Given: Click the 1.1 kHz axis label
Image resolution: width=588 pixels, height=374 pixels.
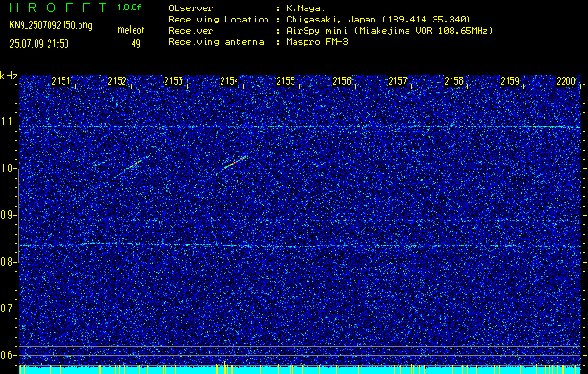Looking at the screenshot, I should (7, 122).
